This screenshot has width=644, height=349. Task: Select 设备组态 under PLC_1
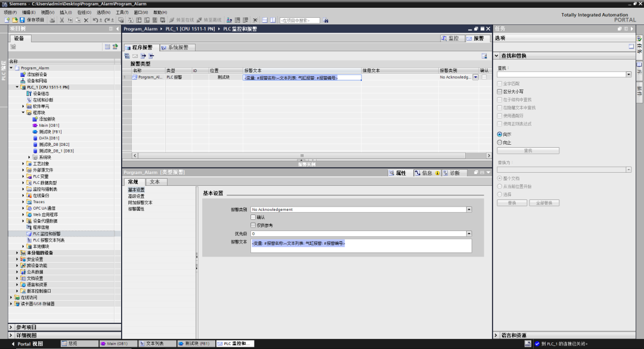pos(41,94)
